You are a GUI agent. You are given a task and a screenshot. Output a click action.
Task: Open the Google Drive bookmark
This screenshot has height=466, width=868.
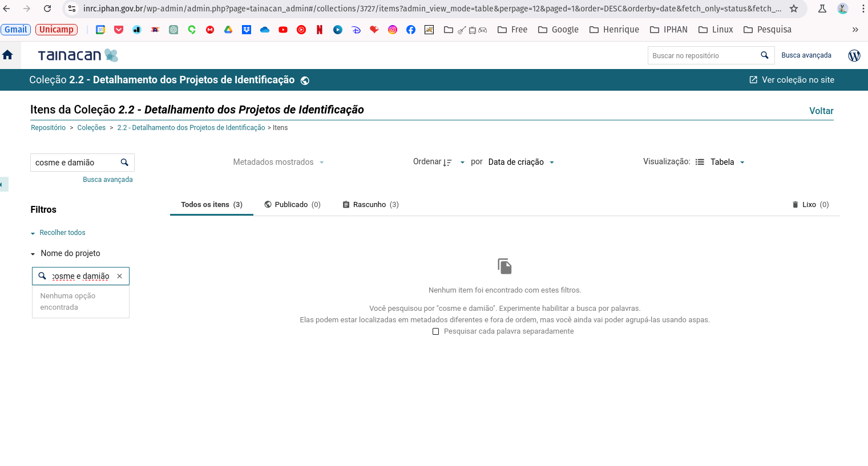[228, 30]
